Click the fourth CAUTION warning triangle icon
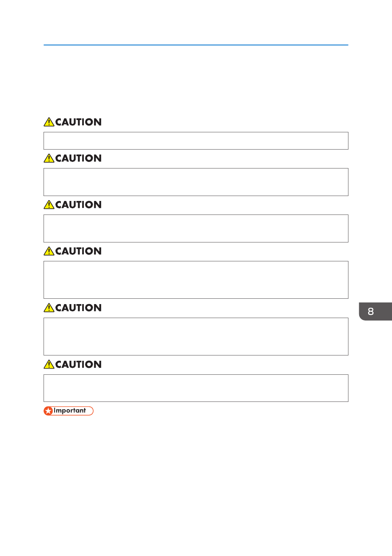The width and height of the screenshot is (392, 556). (x=49, y=251)
